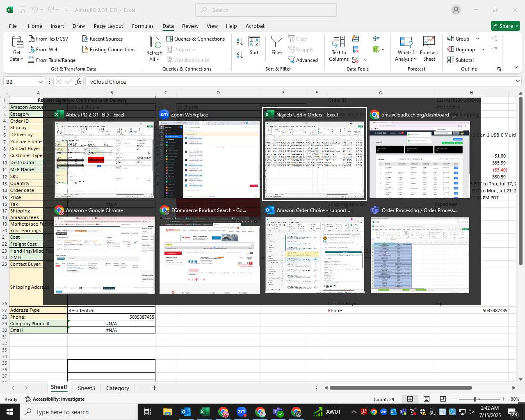Screen dimensions: 525x420
Task: Click the Group button
Action: (x=459, y=39)
